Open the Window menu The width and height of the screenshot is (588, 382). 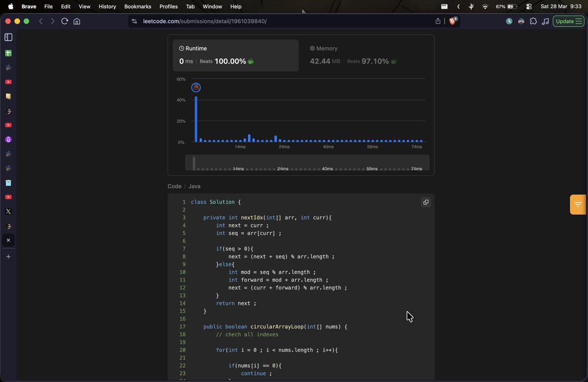tap(212, 6)
